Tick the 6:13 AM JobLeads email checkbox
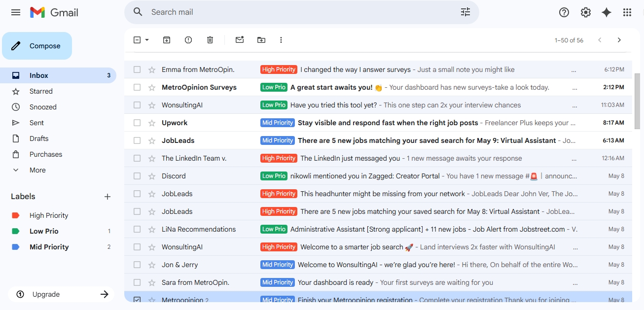The height and width of the screenshot is (310, 644). 137,140
